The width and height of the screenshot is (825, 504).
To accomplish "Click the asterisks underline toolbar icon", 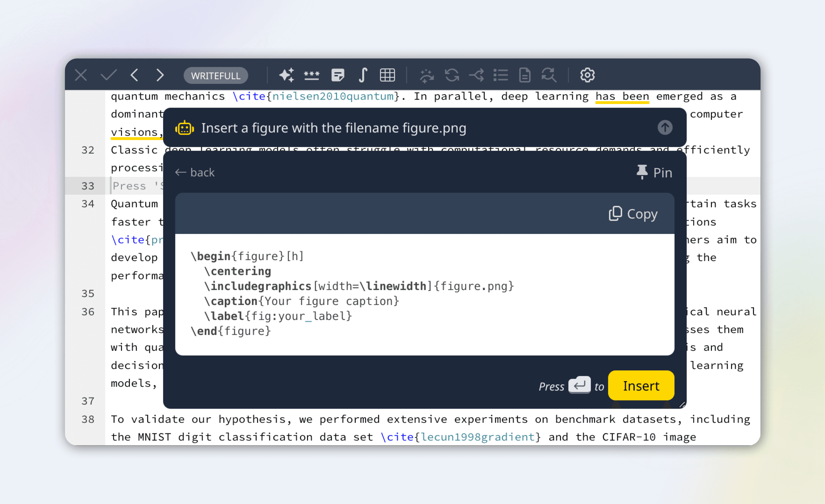I will tap(311, 75).
